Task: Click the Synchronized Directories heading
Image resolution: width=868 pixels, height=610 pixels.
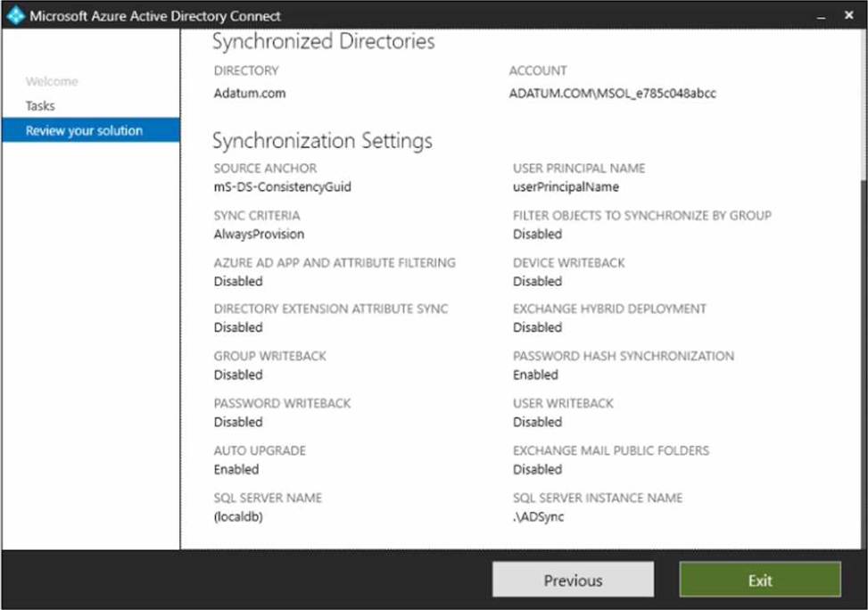Action: (323, 42)
